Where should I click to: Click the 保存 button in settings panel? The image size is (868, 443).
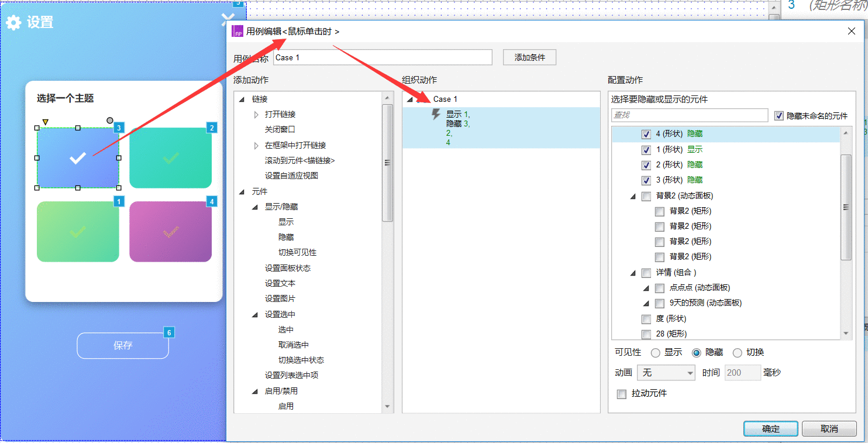click(123, 345)
